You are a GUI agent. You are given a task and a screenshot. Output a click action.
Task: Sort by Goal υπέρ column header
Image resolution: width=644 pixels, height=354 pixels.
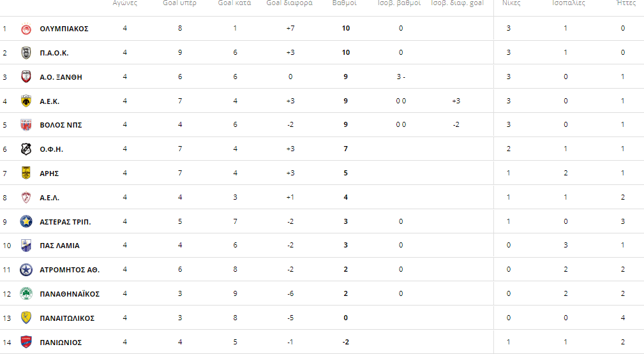click(179, 3)
